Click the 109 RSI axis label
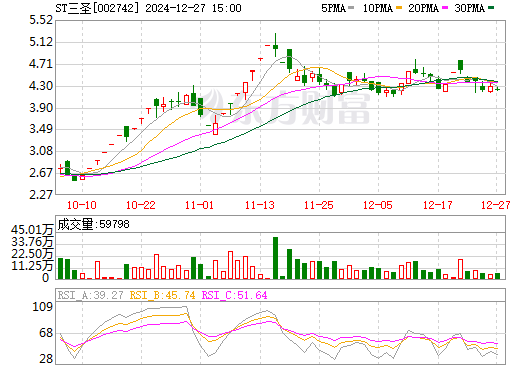This screenshot has width=520, height=365. pos(43,306)
